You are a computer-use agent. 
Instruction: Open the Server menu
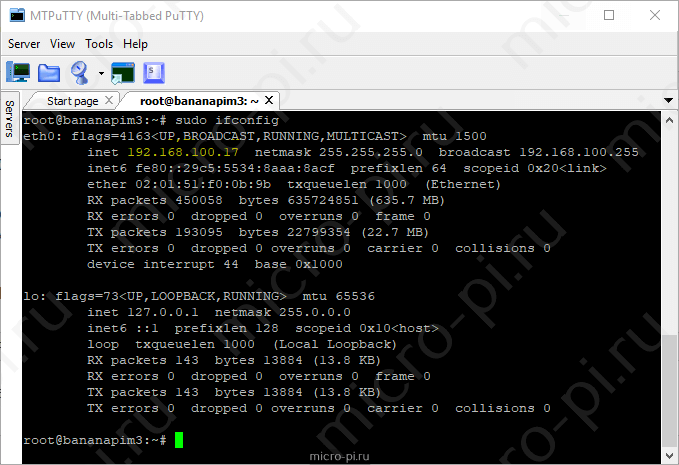[24, 44]
